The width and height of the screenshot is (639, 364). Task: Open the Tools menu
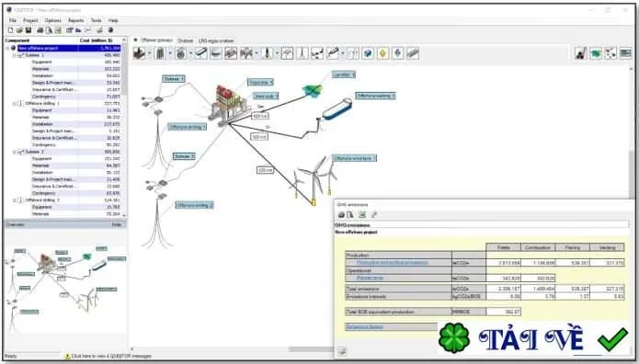(x=97, y=20)
